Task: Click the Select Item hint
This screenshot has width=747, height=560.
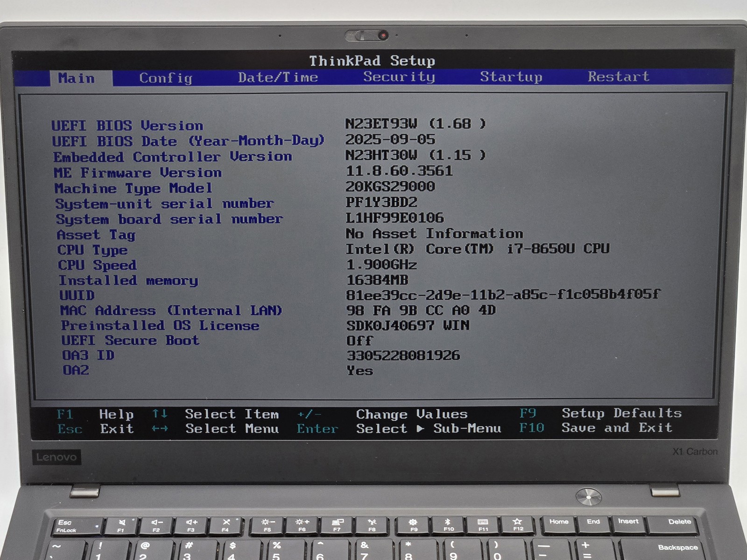Action: click(x=232, y=414)
